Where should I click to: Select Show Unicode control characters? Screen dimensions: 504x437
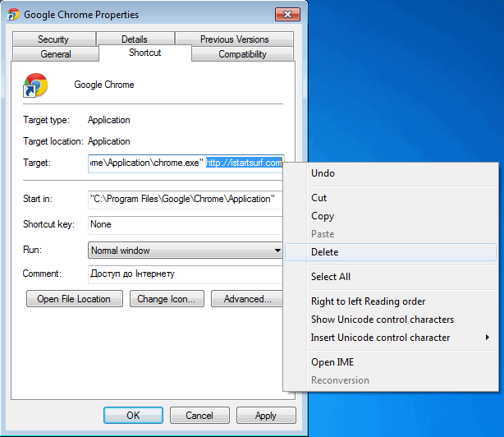(391, 320)
